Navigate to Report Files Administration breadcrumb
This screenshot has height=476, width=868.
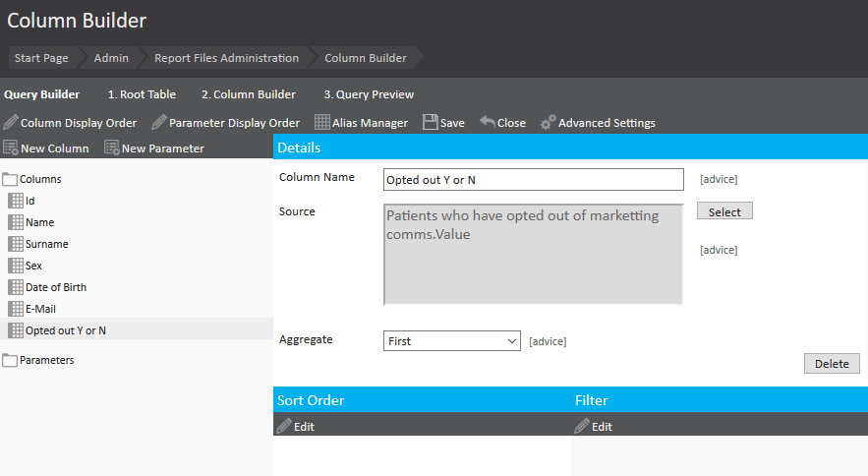pyautogui.click(x=226, y=58)
